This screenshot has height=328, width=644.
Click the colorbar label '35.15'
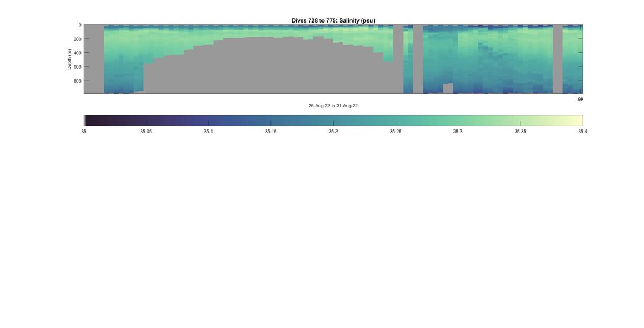coord(271,132)
